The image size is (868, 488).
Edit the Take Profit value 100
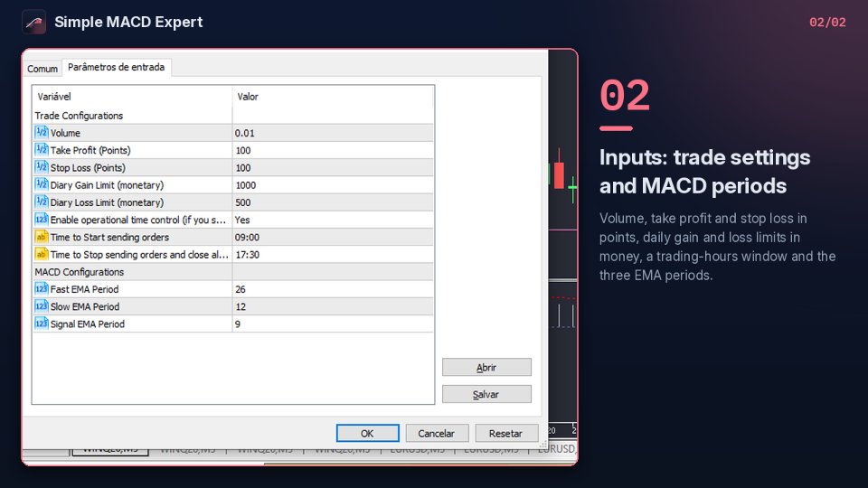tap(333, 150)
